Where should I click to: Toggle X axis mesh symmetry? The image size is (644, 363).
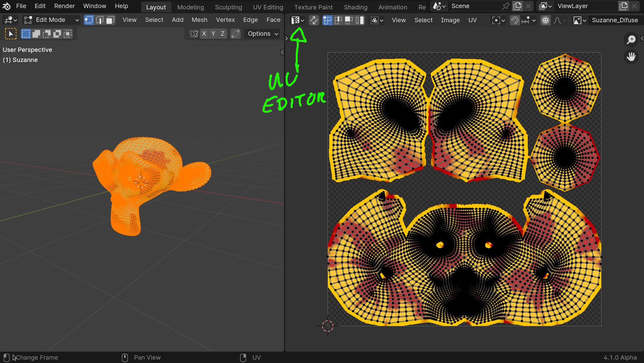click(x=204, y=34)
